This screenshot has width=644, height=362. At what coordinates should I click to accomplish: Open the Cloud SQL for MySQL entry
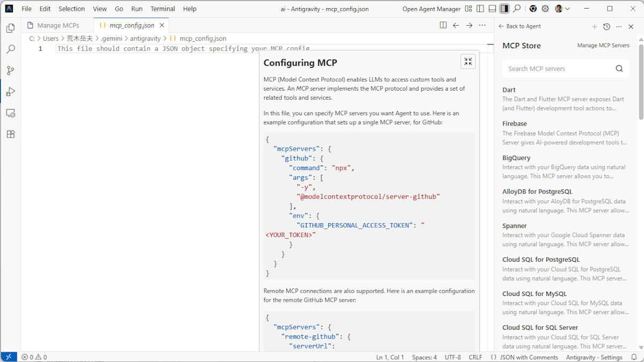pos(566,302)
